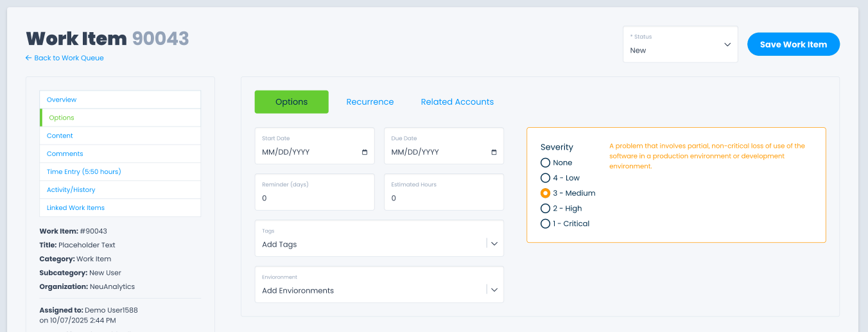This screenshot has height=332, width=868.
Task: Click the Save Work Item button
Action: (793, 44)
